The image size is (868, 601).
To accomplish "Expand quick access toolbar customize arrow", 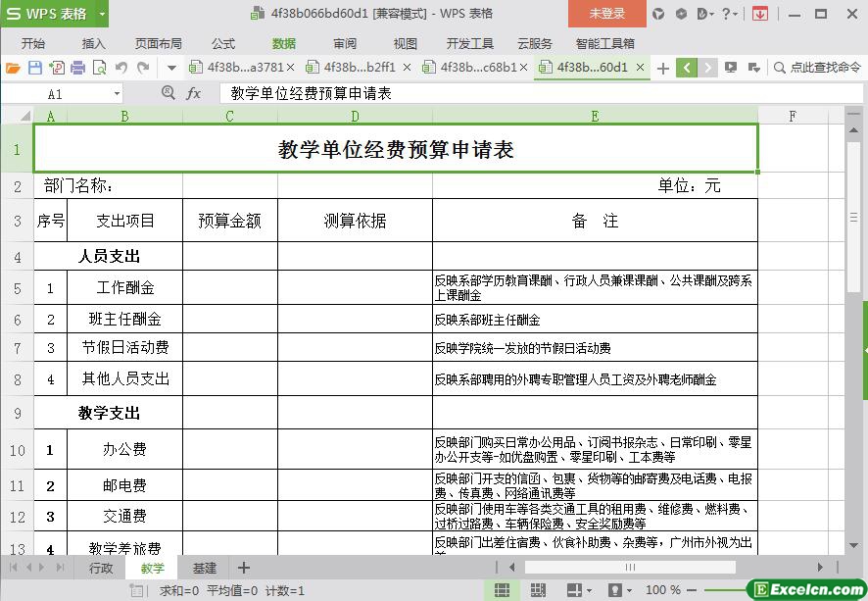I will [x=171, y=68].
